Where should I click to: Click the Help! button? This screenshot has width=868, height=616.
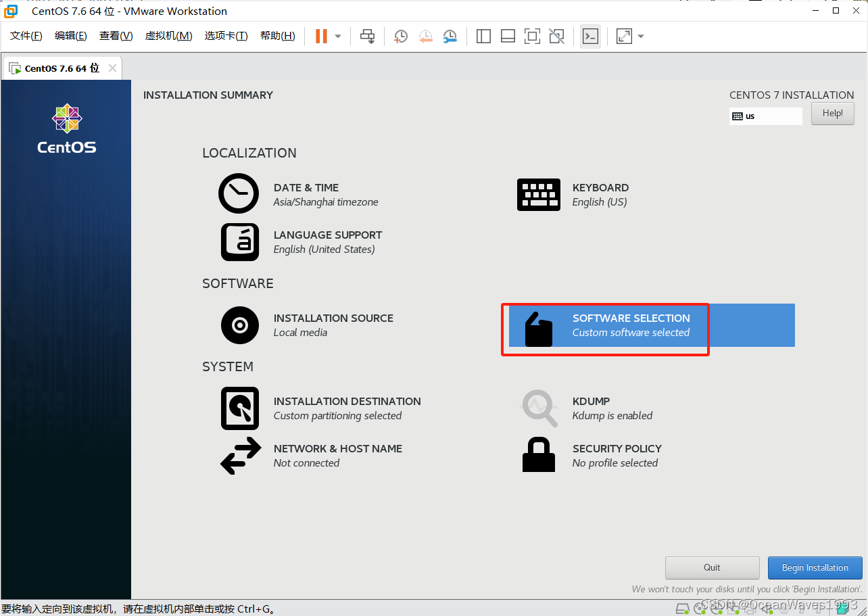click(833, 114)
